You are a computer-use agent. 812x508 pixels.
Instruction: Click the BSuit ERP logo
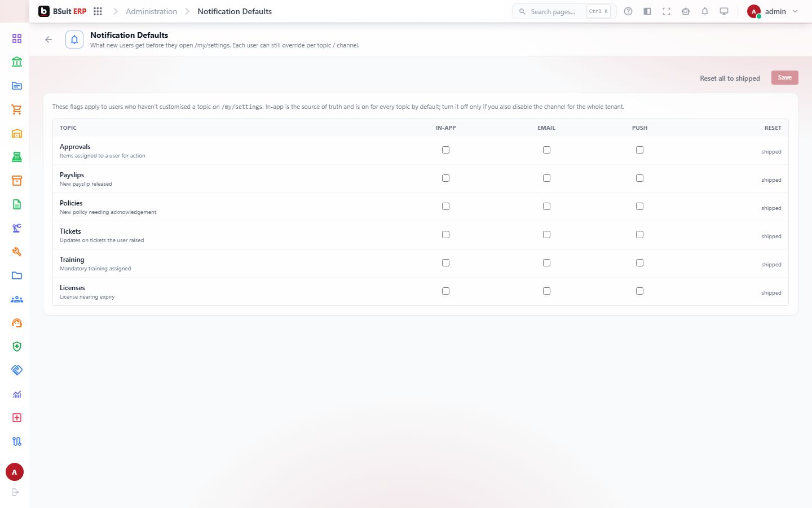(63, 11)
